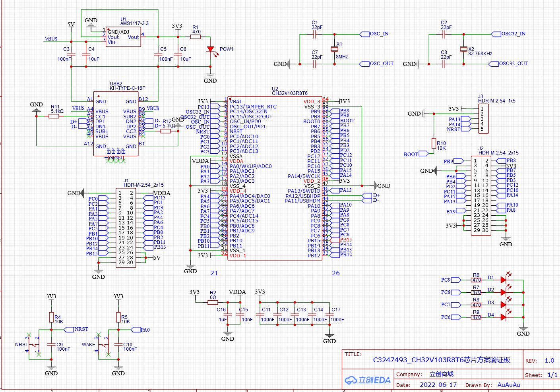Viewport: 560px width, 392px height.
Task: Click the PA0 net port beside R5
Action: (x=141, y=330)
